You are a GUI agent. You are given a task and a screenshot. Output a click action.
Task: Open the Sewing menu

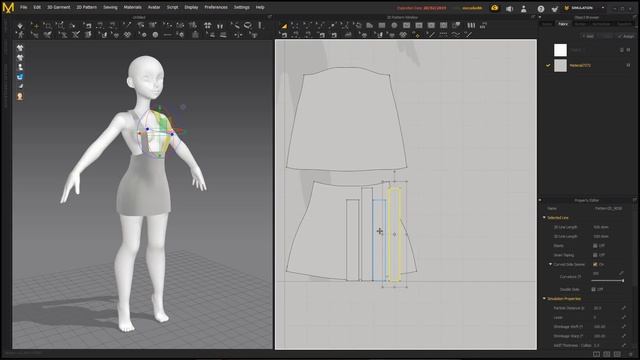click(x=110, y=7)
